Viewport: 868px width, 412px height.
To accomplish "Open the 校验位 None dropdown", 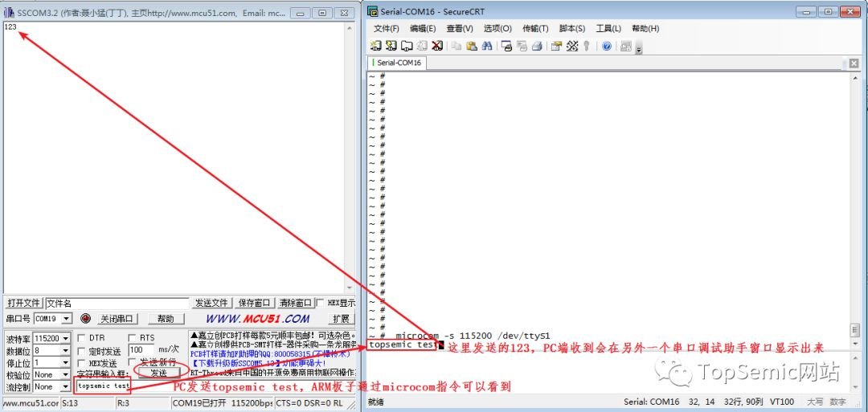I will point(66,374).
